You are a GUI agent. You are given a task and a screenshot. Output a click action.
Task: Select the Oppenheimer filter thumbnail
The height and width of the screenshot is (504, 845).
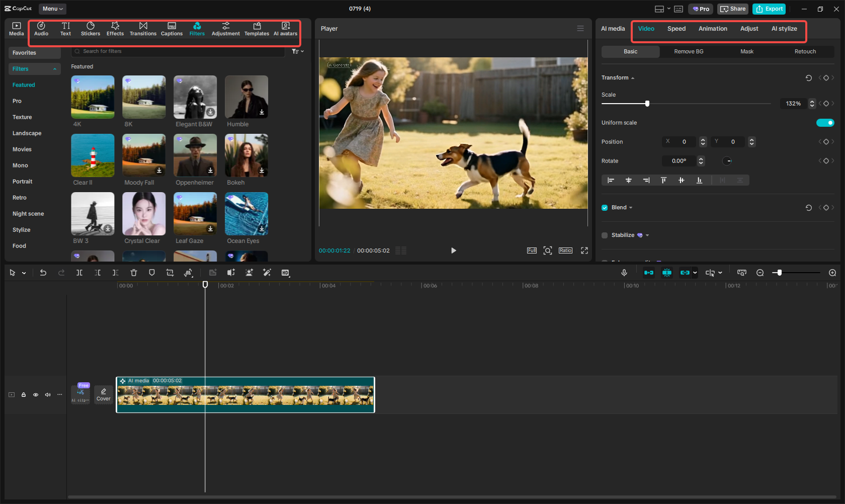tap(195, 155)
